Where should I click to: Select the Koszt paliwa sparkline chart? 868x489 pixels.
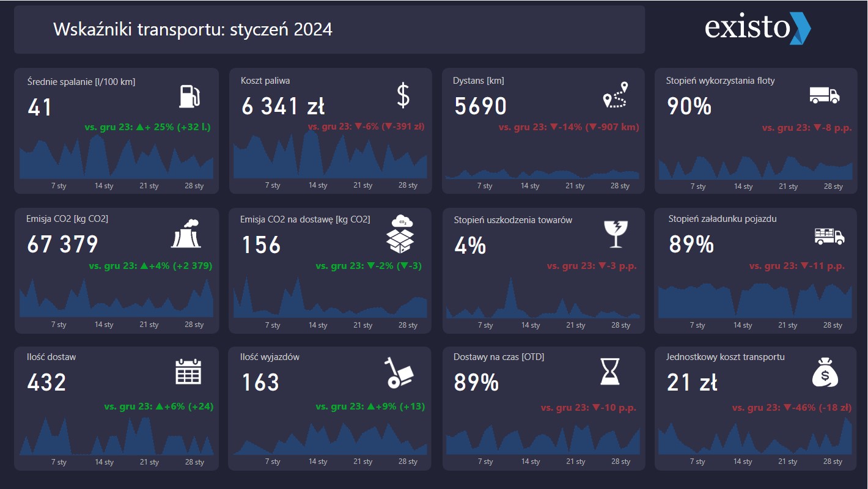(330, 155)
